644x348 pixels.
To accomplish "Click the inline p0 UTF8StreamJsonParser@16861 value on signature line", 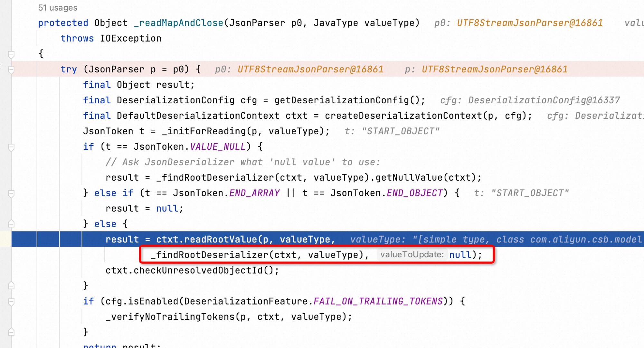I will [x=518, y=23].
